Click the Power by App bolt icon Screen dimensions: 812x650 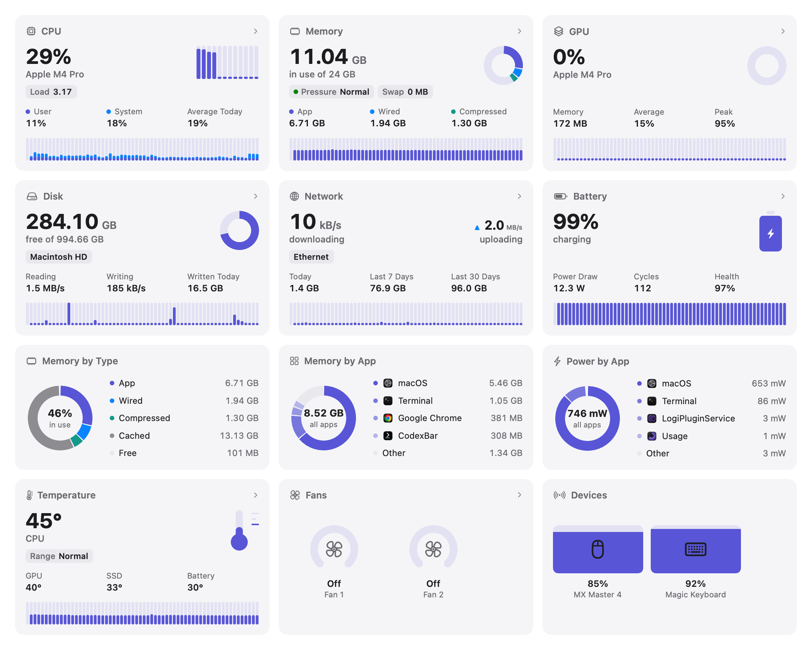[x=557, y=361]
